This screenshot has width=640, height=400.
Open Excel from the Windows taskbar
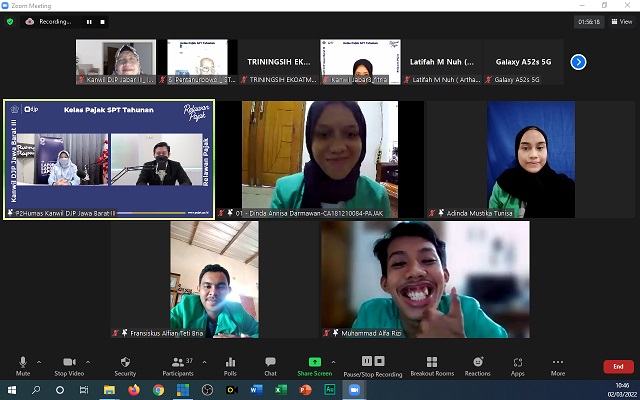[281, 390]
